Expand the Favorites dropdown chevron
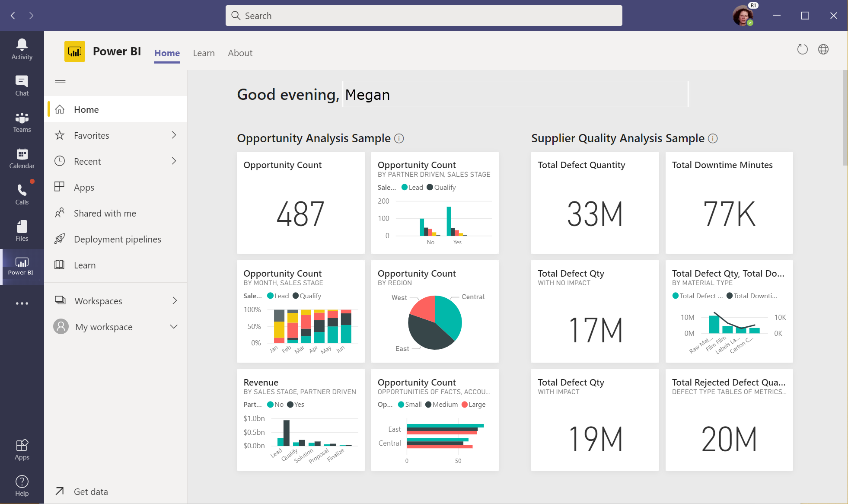The height and width of the screenshot is (504, 848). (175, 135)
